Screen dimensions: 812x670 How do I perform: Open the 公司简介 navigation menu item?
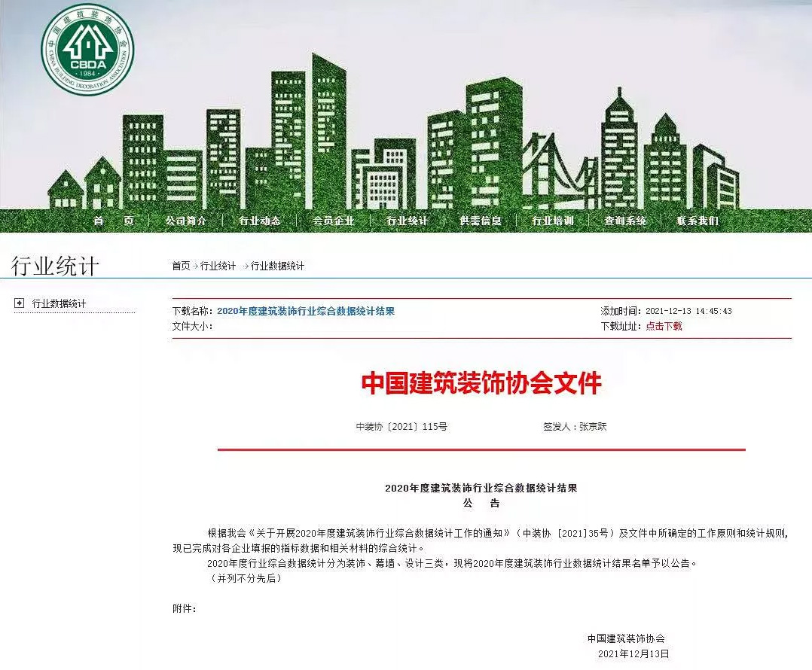[x=186, y=221]
